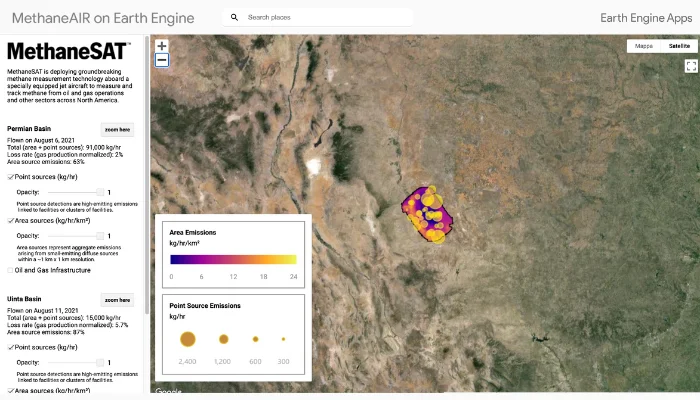Toggle Permian Area sources checkbox

tap(11, 221)
